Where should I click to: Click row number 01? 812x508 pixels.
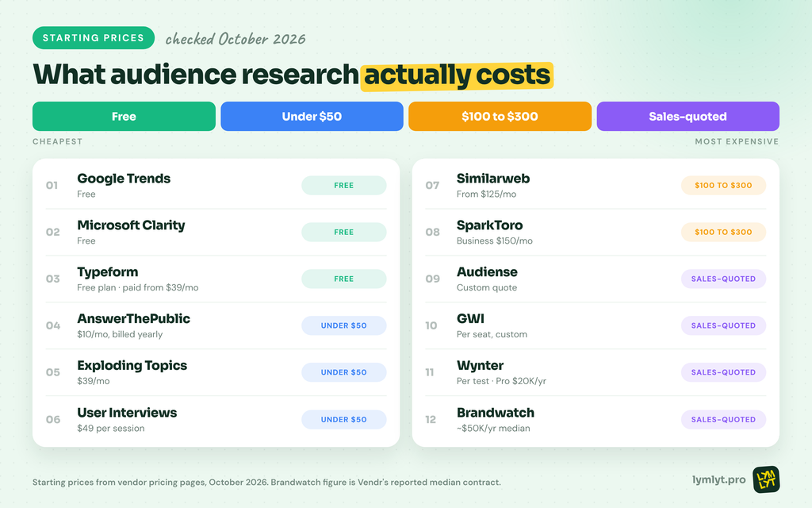tap(52, 186)
